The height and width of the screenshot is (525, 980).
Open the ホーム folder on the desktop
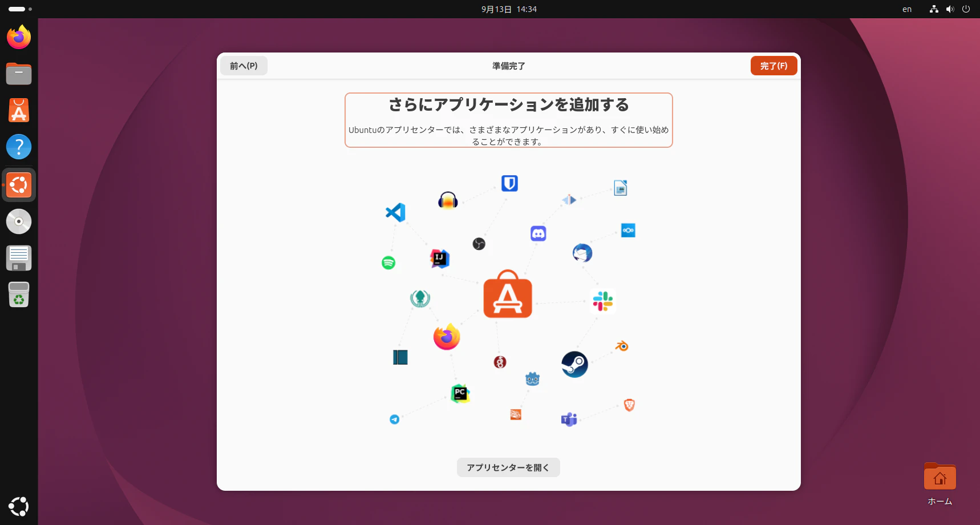coord(939,484)
